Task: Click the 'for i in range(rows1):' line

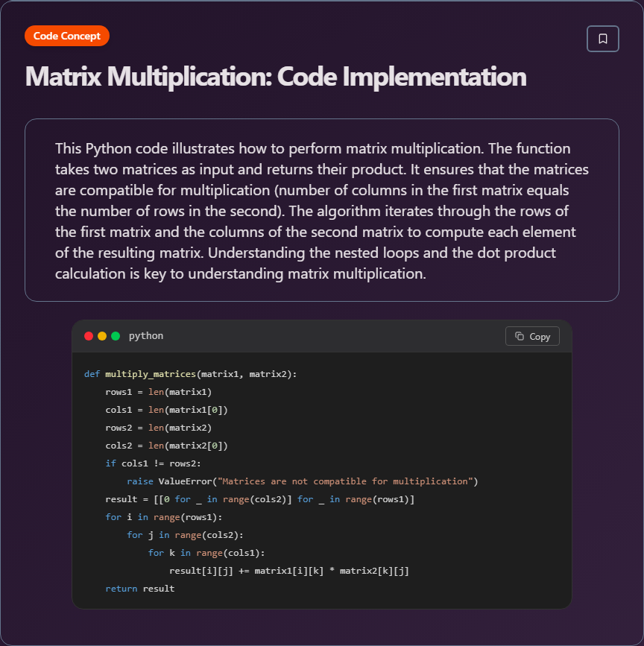Action: click(164, 517)
